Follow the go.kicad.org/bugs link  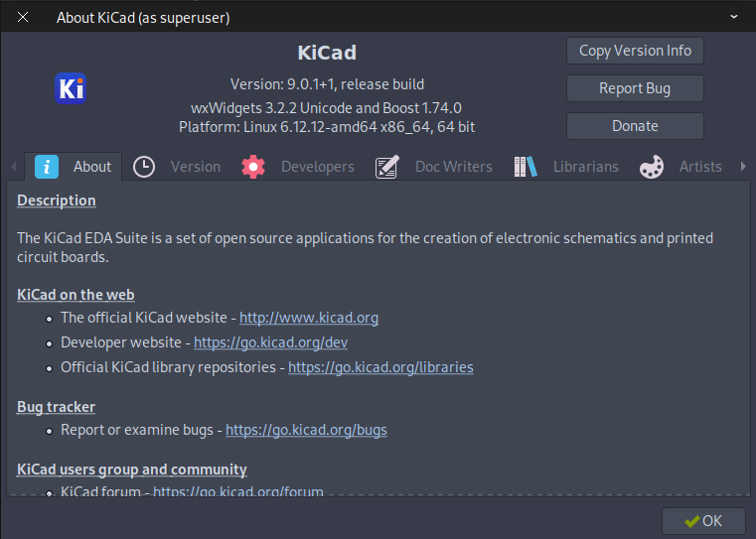coord(306,430)
